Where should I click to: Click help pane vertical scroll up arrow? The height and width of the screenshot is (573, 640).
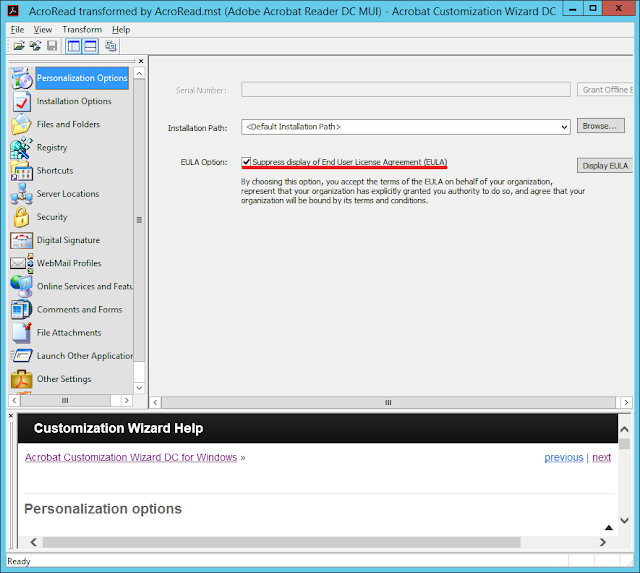[624, 429]
